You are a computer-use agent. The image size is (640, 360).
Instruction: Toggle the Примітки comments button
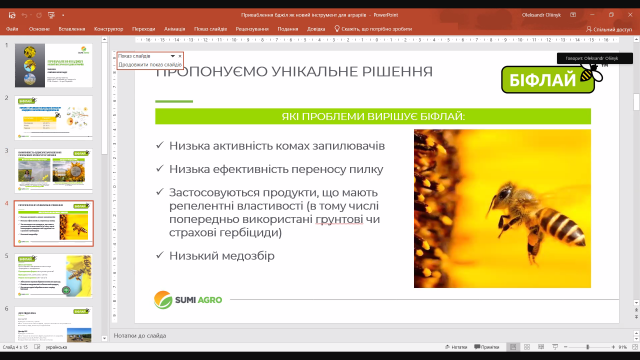[487, 347]
